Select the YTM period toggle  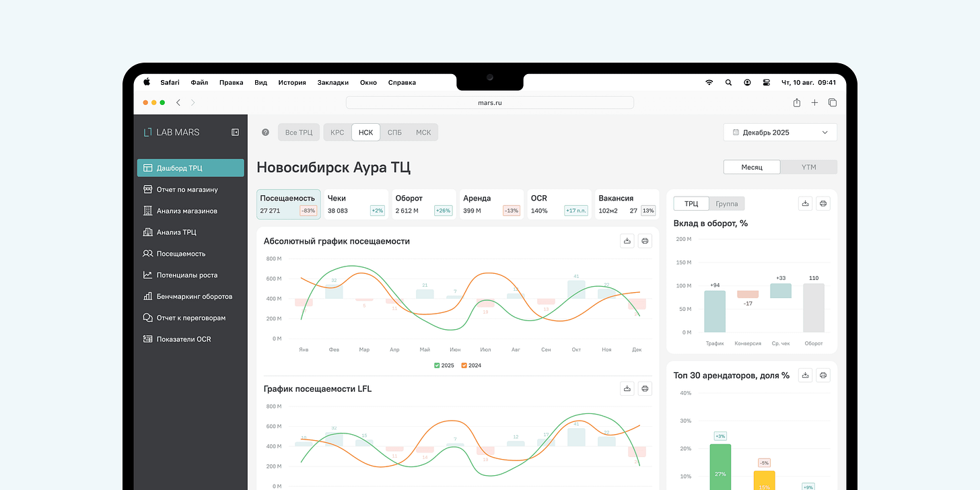tap(809, 167)
